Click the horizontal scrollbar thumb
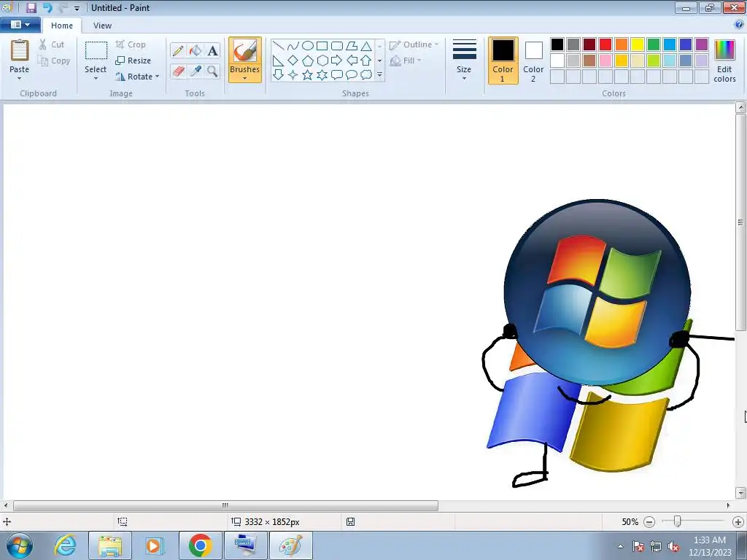 tap(225, 505)
